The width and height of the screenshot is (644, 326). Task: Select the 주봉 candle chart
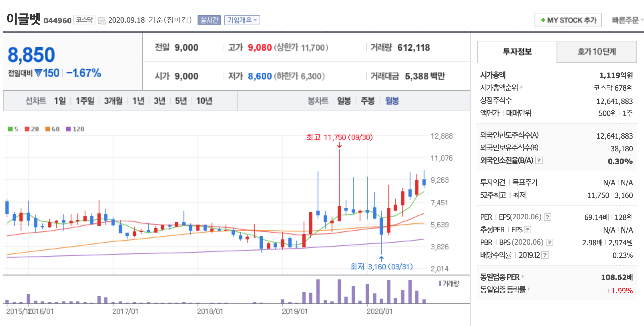[x=368, y=101]
